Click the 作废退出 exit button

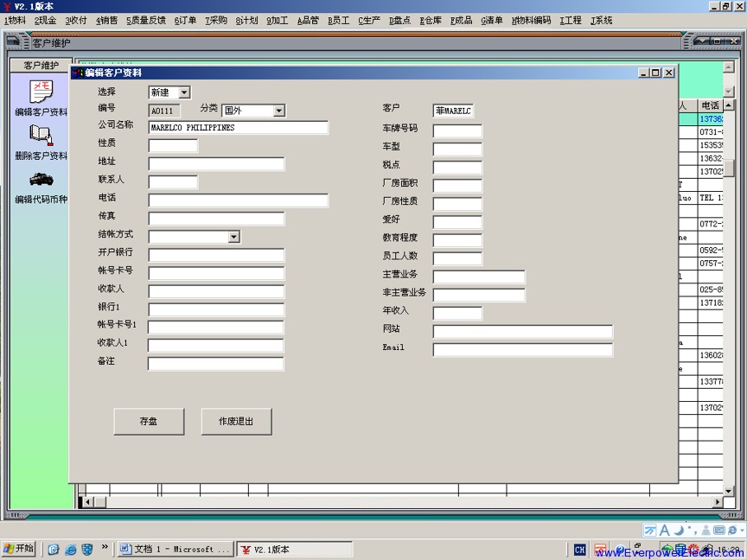tap(236, 421)
